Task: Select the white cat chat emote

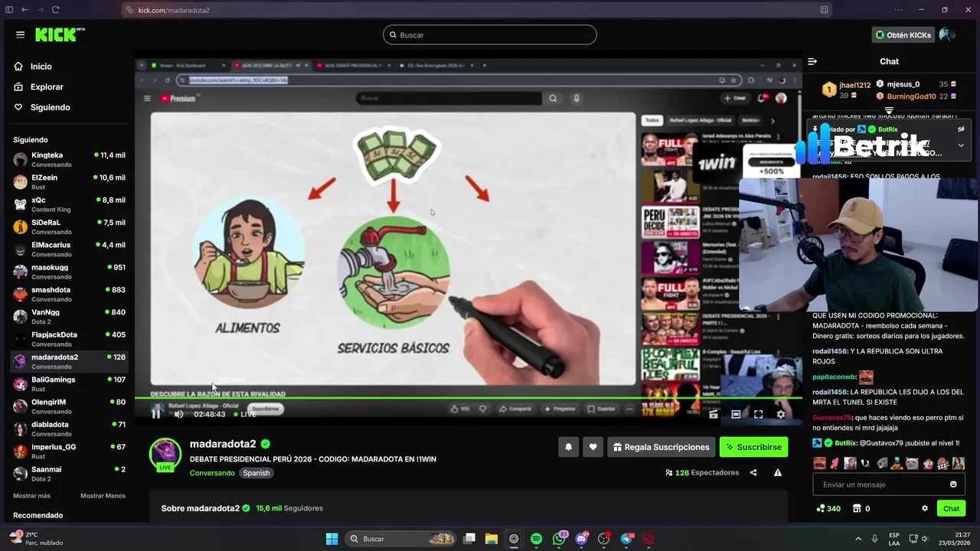Action: pos(912,463)
